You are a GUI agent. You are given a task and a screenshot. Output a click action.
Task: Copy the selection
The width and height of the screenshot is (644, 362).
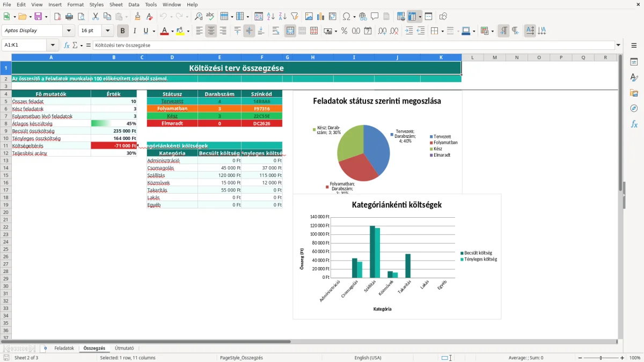(107, 17)
